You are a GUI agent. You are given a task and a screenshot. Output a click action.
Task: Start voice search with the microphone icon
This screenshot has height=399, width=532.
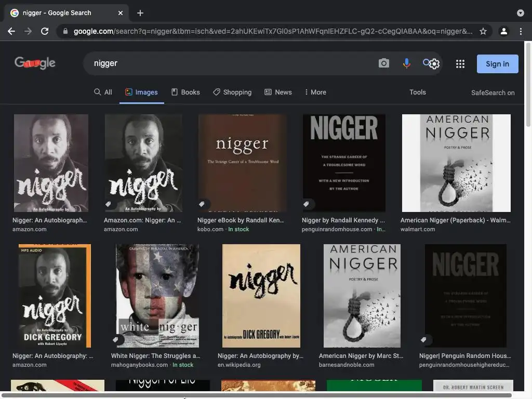[406, 63]
